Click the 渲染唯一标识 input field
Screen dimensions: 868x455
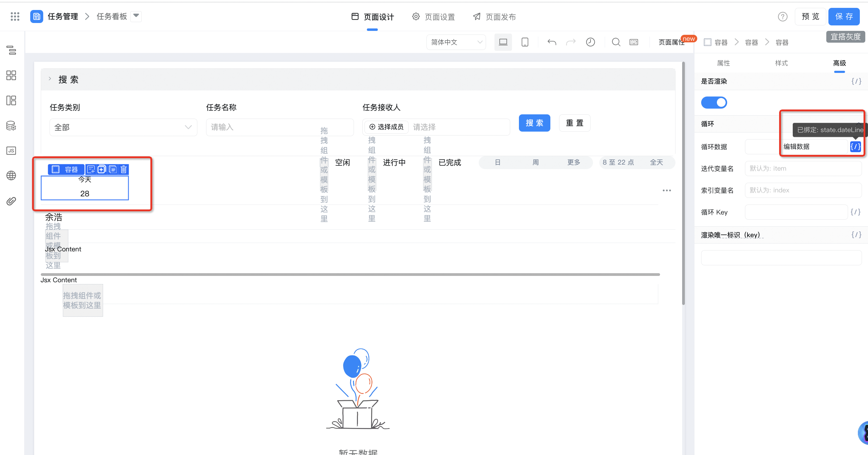pos(781,258)
